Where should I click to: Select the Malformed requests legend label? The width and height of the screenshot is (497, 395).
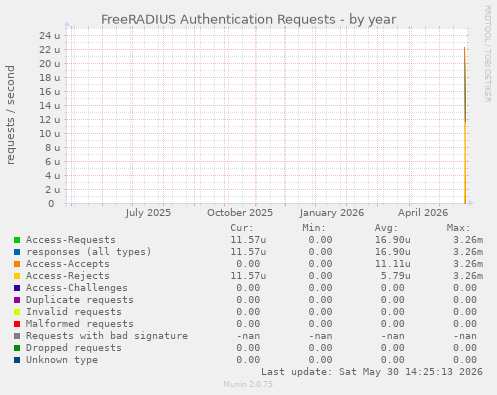pos(80,324)
